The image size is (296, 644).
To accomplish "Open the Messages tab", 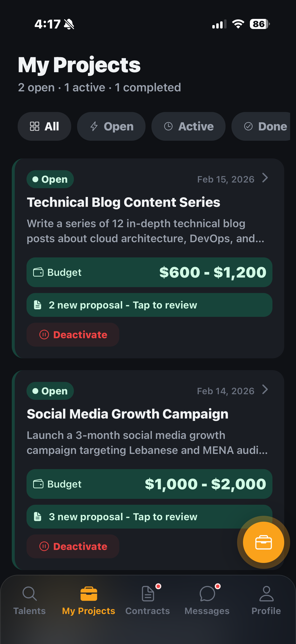I will click(x=207, y=600).
